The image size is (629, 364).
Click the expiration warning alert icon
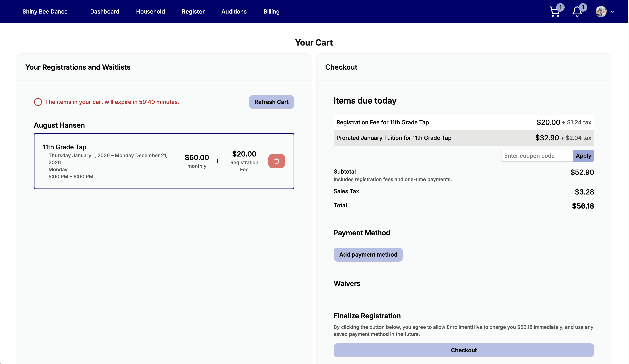(x=38, y=102)
